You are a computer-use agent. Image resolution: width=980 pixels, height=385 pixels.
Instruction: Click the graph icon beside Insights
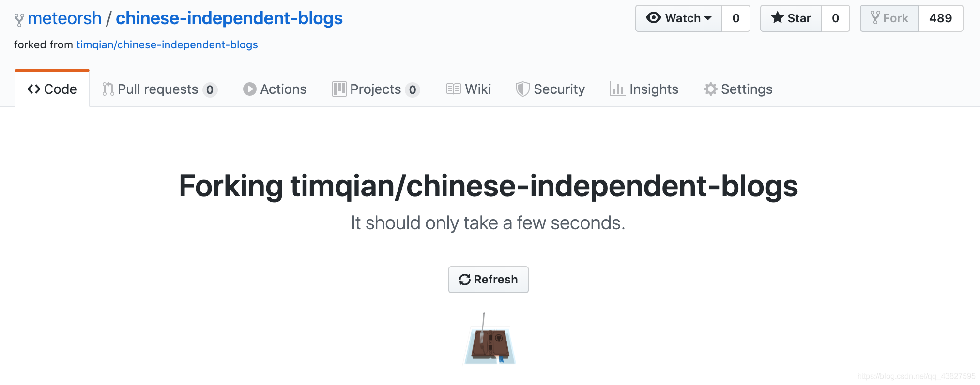pos(618,89)
